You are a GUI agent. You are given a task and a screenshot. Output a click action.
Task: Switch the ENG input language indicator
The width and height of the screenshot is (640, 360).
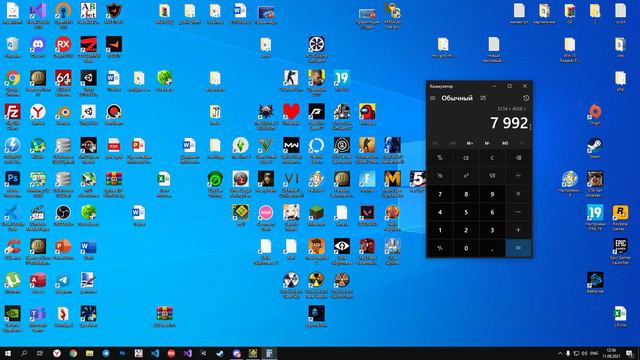point(594,353)
